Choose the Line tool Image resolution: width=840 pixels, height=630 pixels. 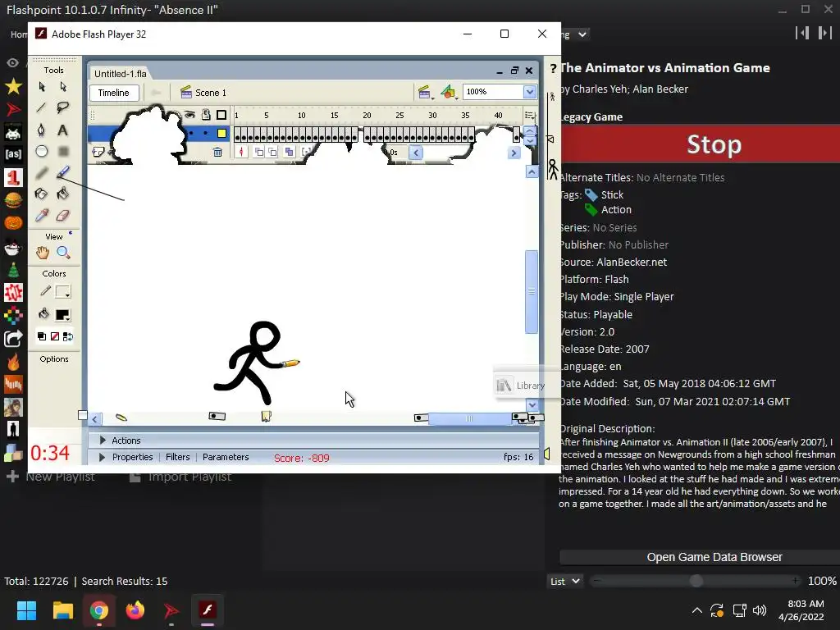coord(41,107)
